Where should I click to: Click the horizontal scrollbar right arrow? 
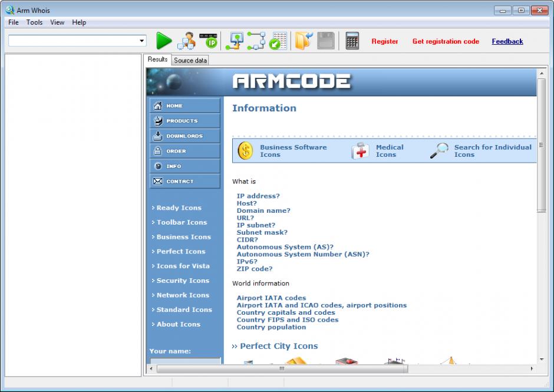tap(532, 368)
